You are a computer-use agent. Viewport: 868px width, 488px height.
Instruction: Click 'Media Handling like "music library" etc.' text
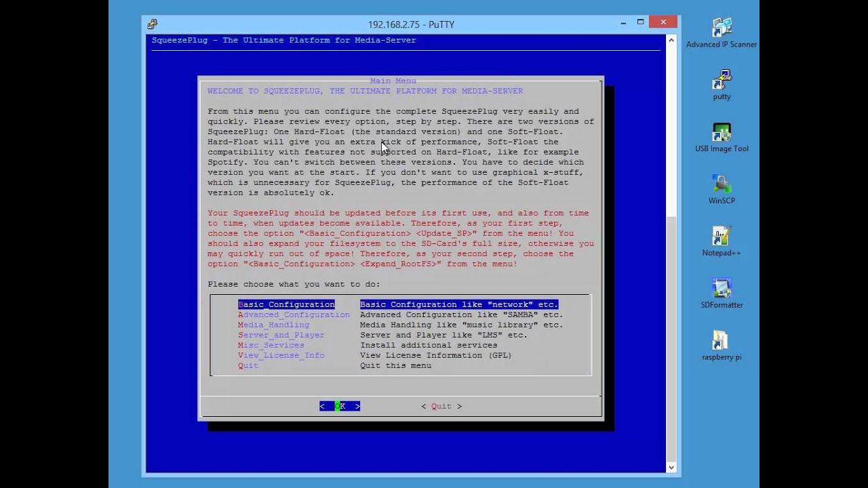pyautogui.click(x=462, y=325)
